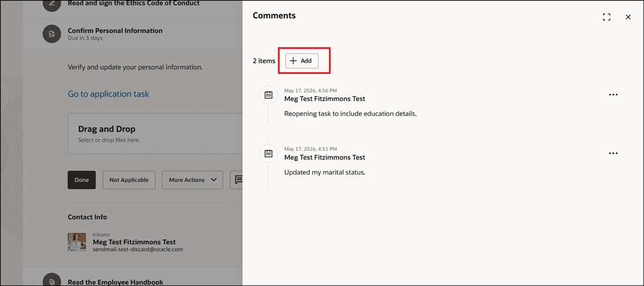Click the initiator's profile photo
The height and width of the screenshot is (286, 644).
77,242
